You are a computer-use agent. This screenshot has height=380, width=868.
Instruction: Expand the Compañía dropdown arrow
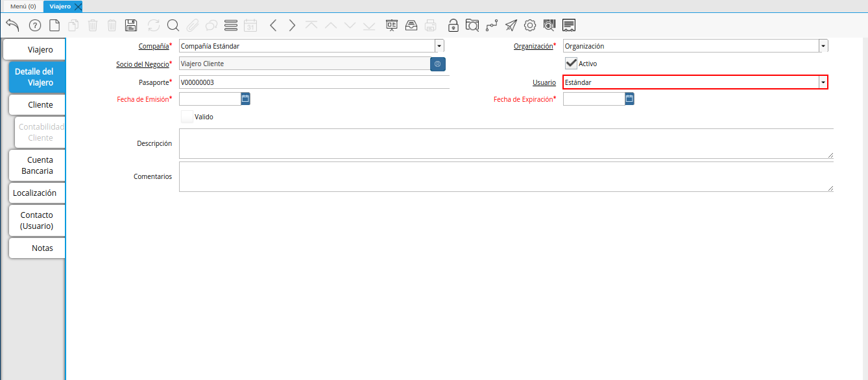439,46
